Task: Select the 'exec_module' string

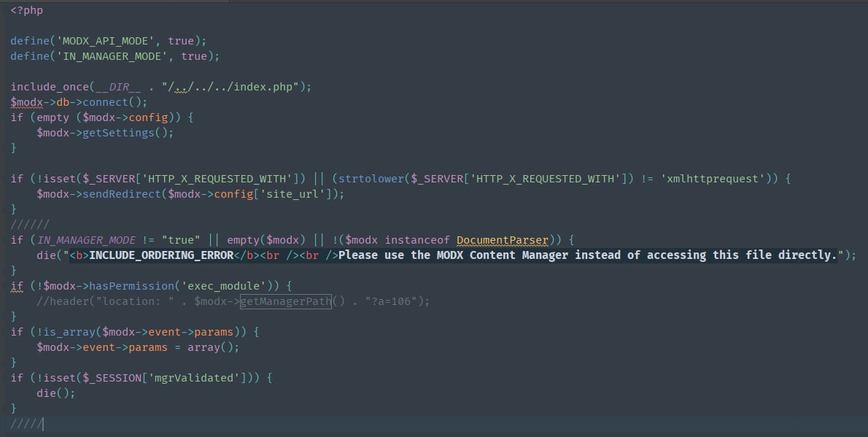Action: pos(224,287)
